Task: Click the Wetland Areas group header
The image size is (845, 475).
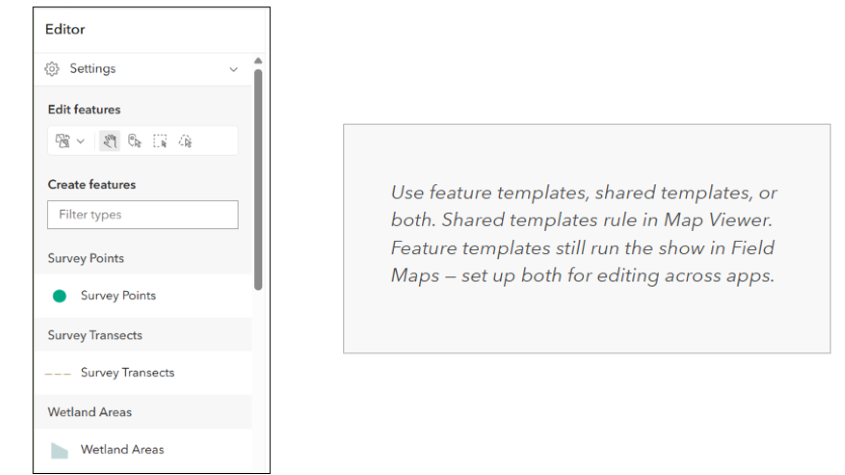Action: (x=90, y=412)
